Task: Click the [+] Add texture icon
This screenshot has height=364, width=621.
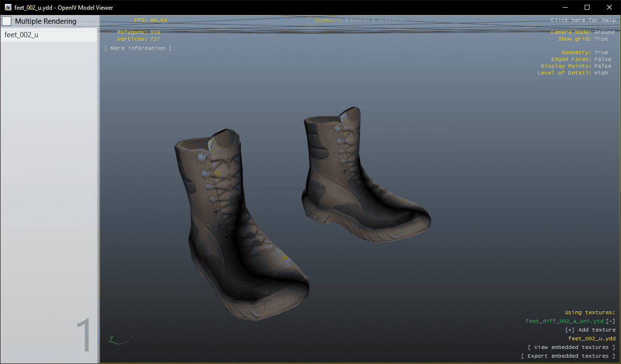Action: (x=570, y=330)
